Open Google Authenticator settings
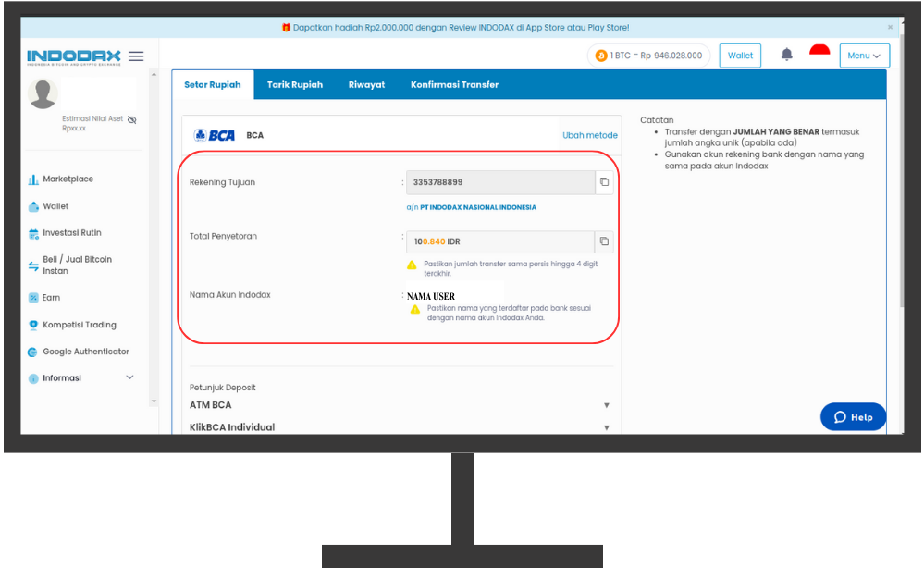 (86, 352)
